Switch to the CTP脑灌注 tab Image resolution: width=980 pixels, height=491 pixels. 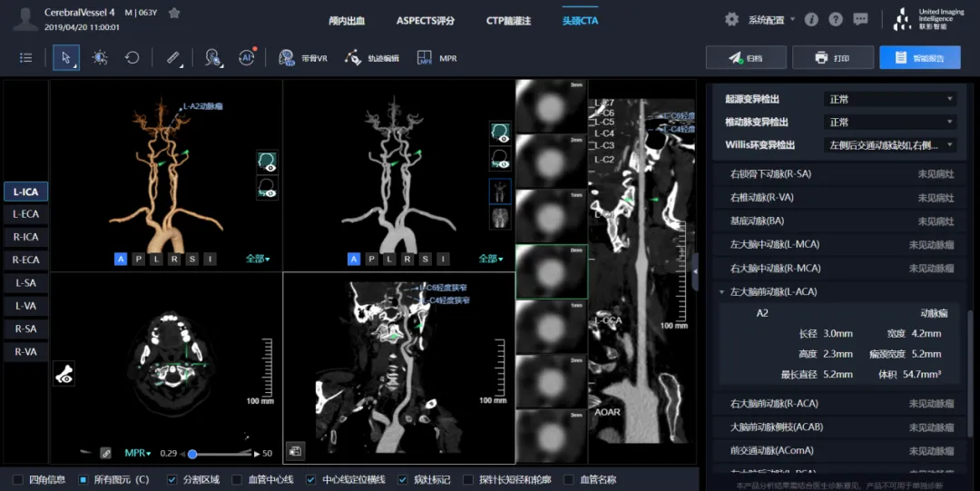point(508,20)
